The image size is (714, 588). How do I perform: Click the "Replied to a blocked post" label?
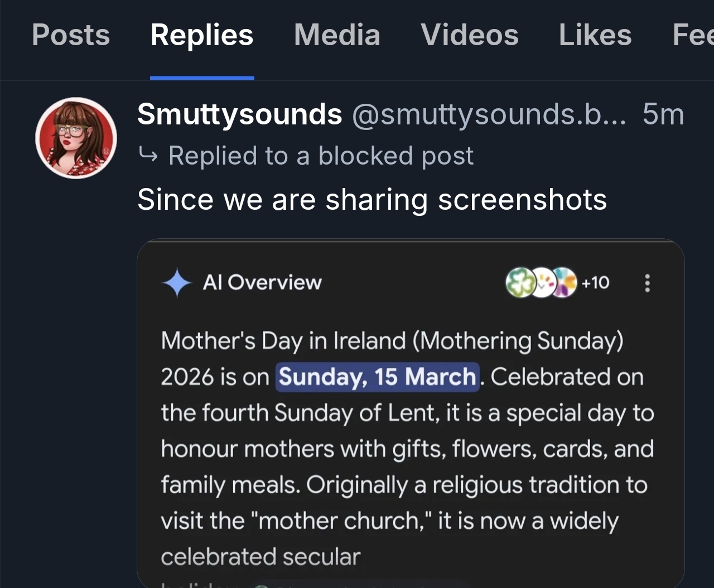tap(321, 156)
